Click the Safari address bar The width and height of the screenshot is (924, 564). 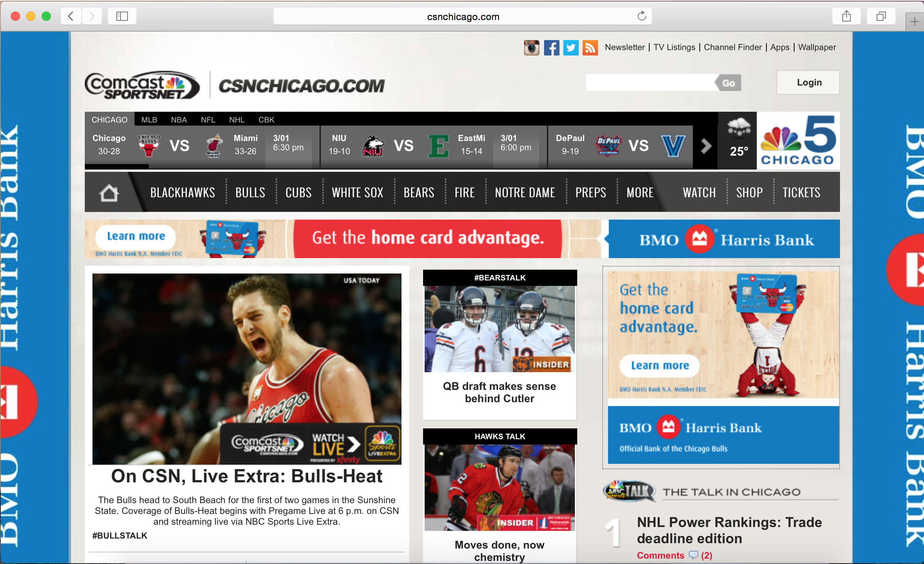[462, 17]
